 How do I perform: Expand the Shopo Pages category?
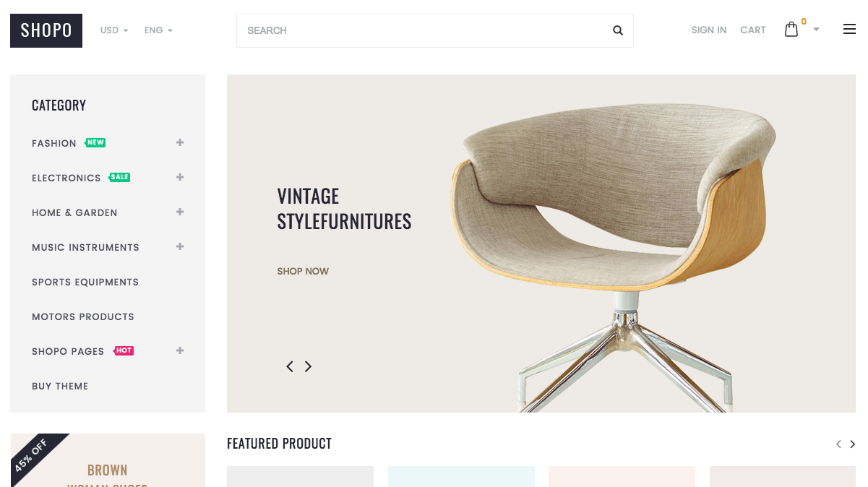(180, 350)
